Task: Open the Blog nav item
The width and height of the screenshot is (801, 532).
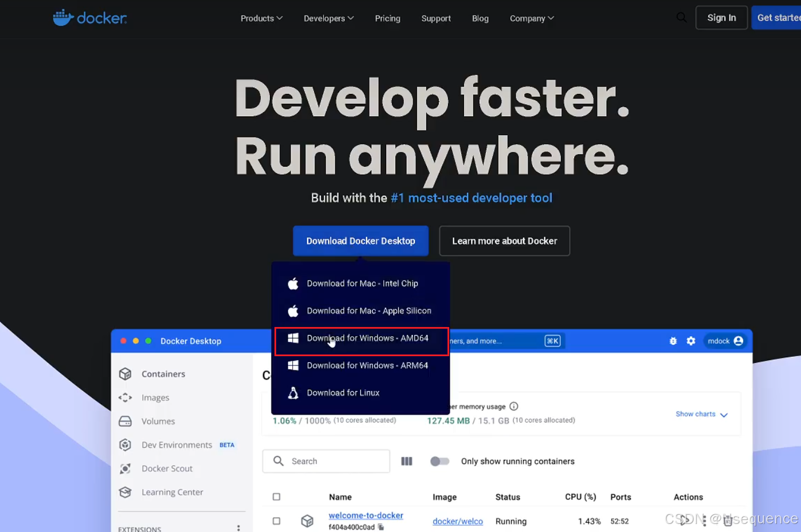Action: 480,18
